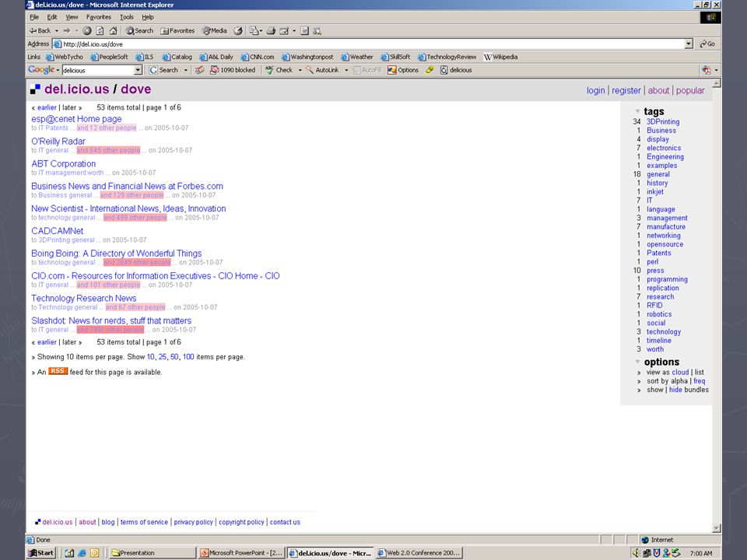Open the View menu
747x560 pixels.
[72, 17]
